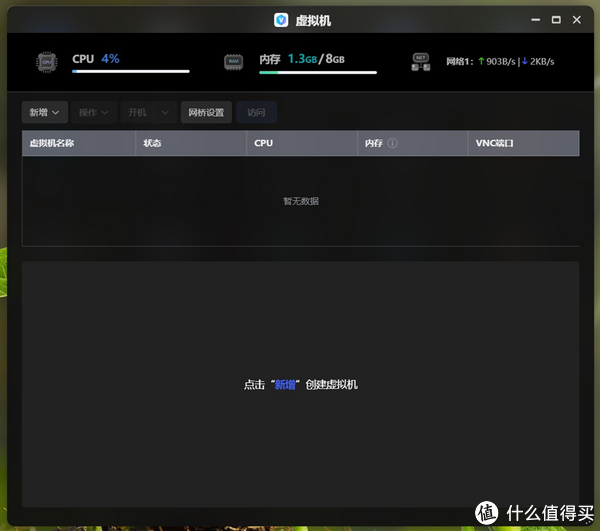This screenshot has width=600, height=531.
Task: Minimize the 虚拟机 window
Action: [x=536, y=20]
